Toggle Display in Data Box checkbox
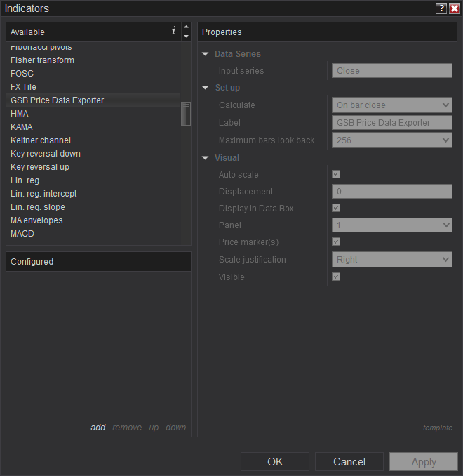The image size is (463, 476). click(x=336, y=208)
